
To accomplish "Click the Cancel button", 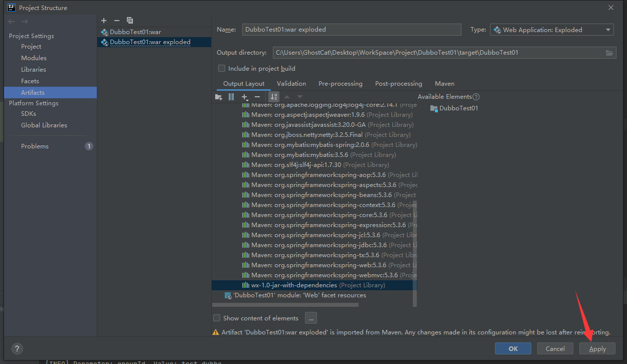I will pos(555,348).
